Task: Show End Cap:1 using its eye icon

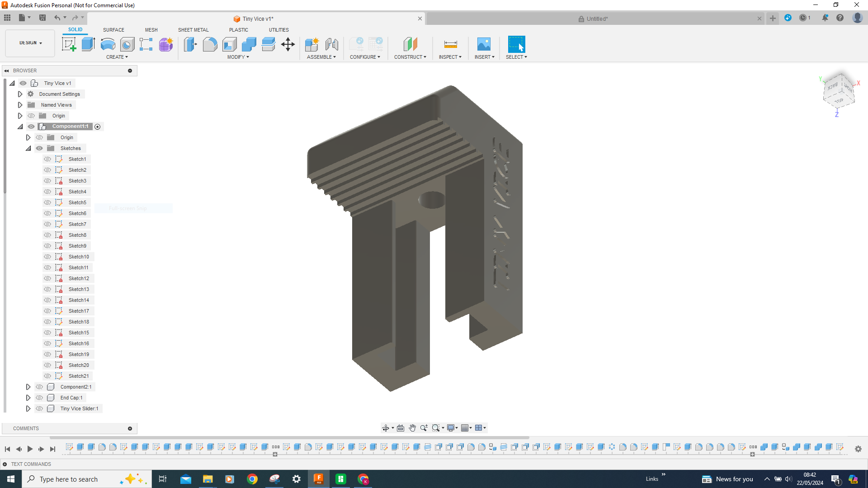Action: click(39, 398)
